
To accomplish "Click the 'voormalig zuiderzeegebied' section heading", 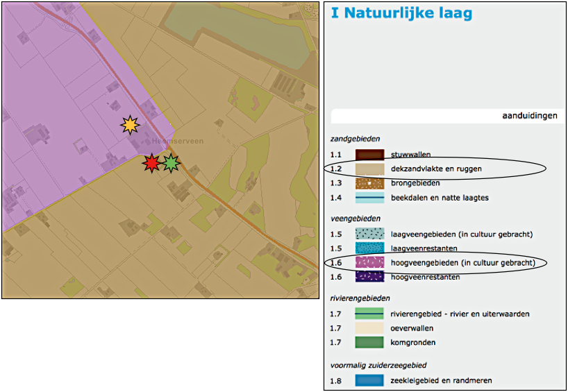I will click(378, 366).
